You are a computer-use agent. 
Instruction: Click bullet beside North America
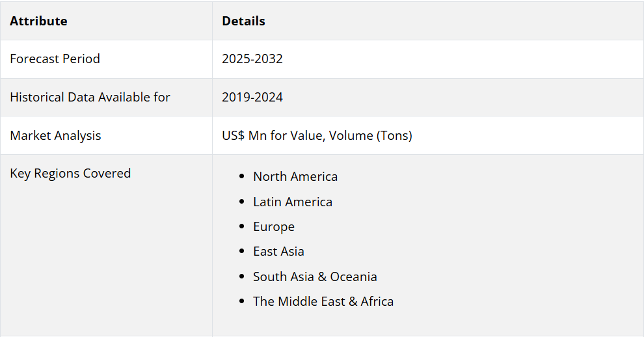(241, 176)
